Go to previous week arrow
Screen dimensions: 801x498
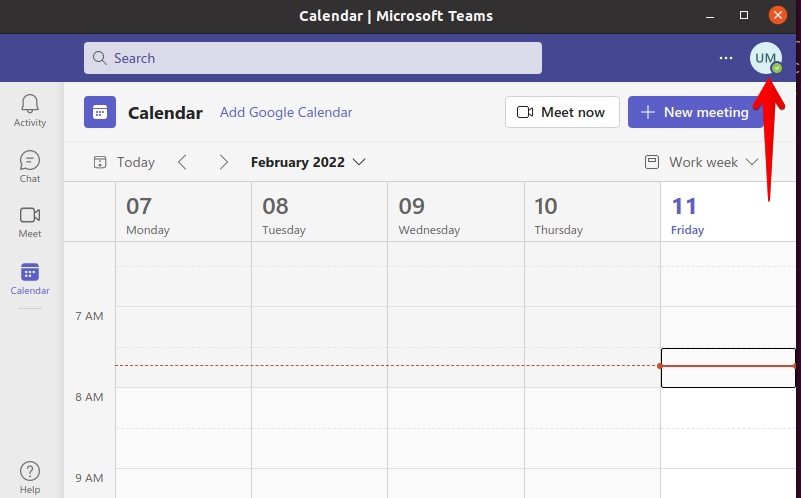coord(182,162)
